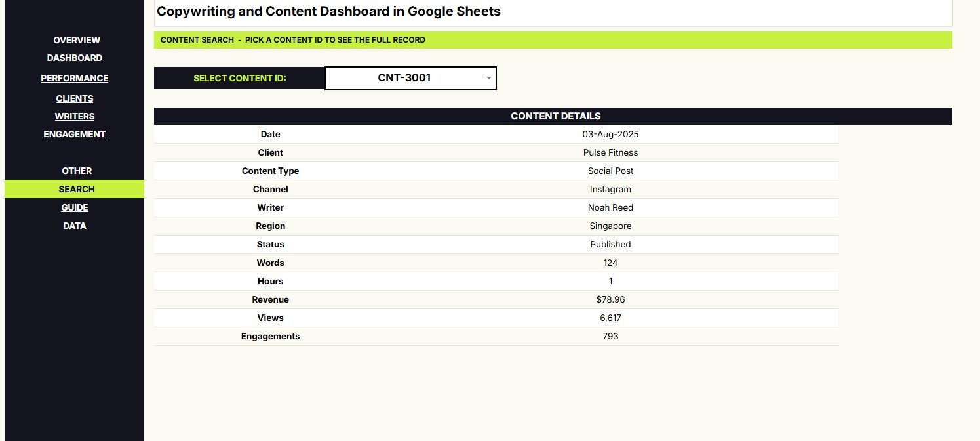This screenshot has height=441, width=980.
Task: Select the Hours label cell
Action: (x=270, y=281)
